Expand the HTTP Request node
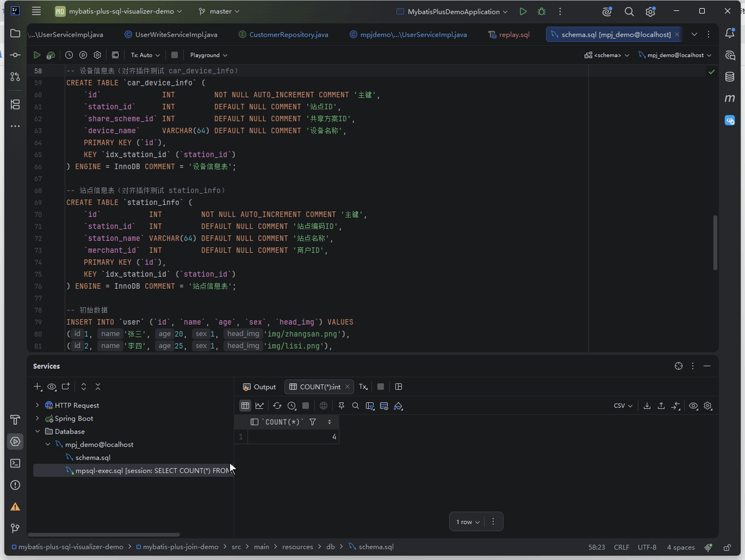The width and height of the screenshot is (745, 560). (x=37, y=405)
